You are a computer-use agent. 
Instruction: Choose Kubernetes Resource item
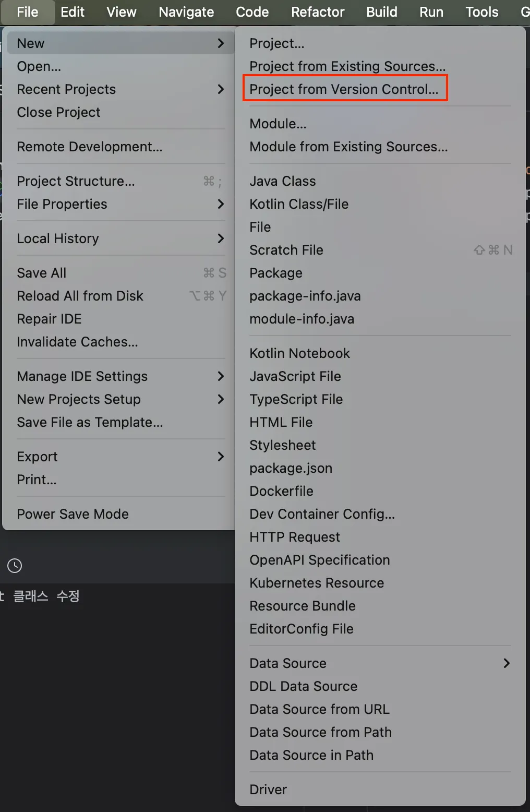click(x=317, y=583)
